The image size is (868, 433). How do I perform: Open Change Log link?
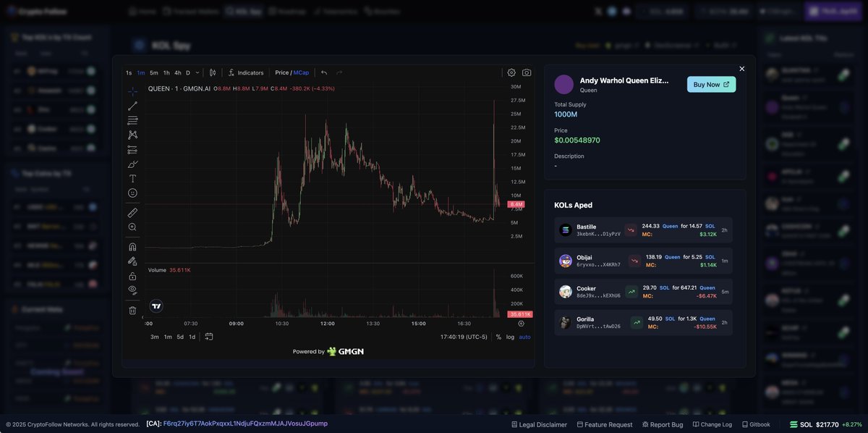point(712,424)
